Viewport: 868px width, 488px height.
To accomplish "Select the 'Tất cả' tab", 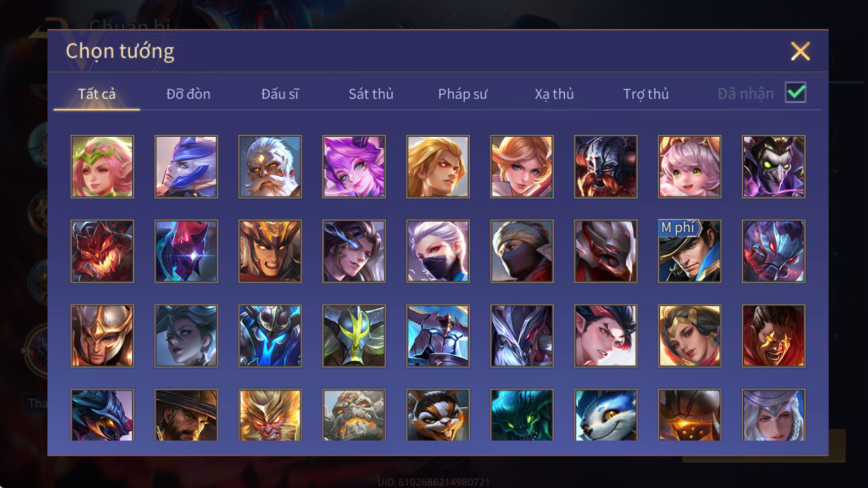I will 97,94.
